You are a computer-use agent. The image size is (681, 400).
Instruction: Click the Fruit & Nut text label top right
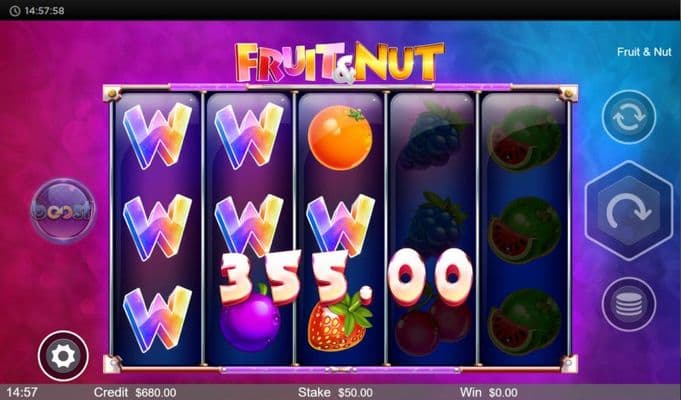pos(644,52)
